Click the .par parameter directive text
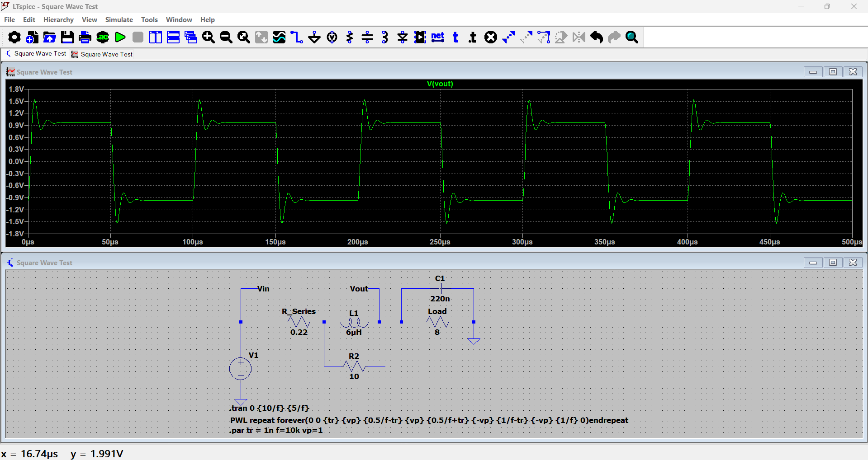 coord(276,430)
